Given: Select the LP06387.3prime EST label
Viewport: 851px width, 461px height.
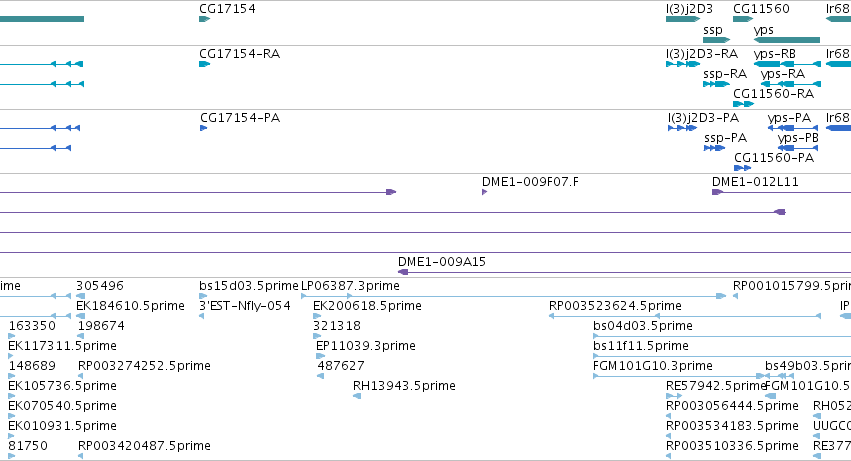Looking at the screenshot, I should click(x=350, y=286).
